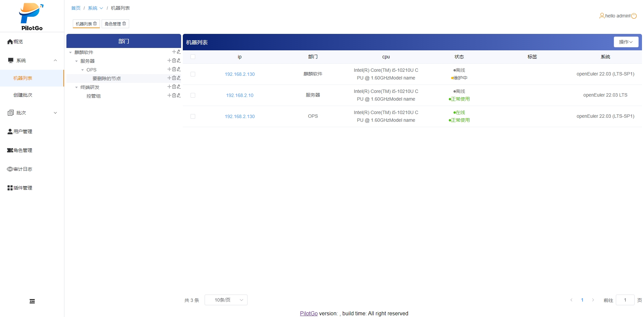Toggle the select-all checkbox in table header
Image resolution: width=644 pixels, height=317 pixels.
coord(193,57)
